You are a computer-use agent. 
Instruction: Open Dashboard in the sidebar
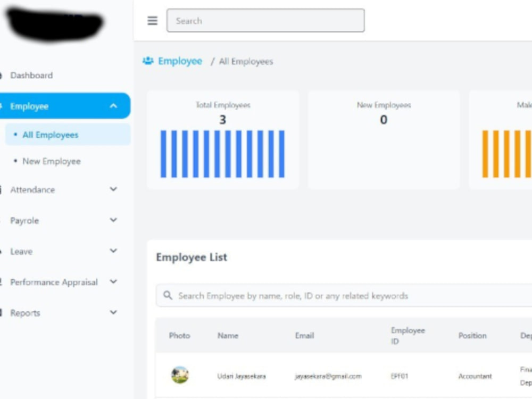[31, 76]
